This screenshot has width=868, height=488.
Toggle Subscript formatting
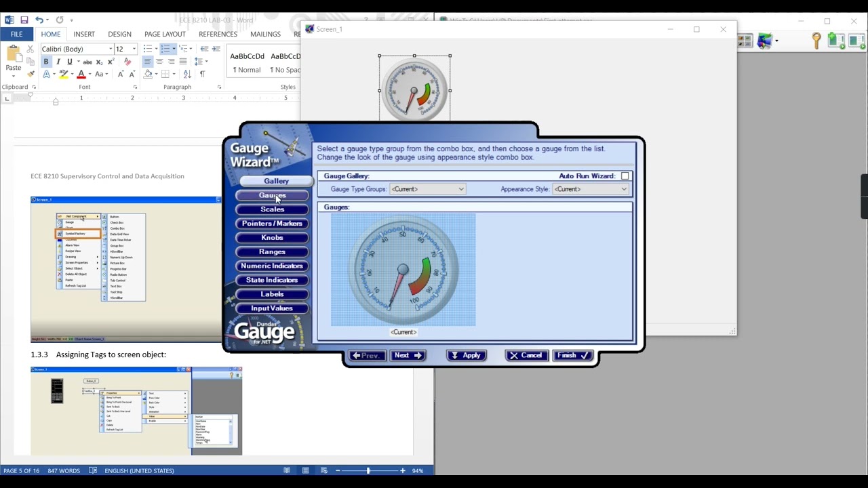coord(99,62)
